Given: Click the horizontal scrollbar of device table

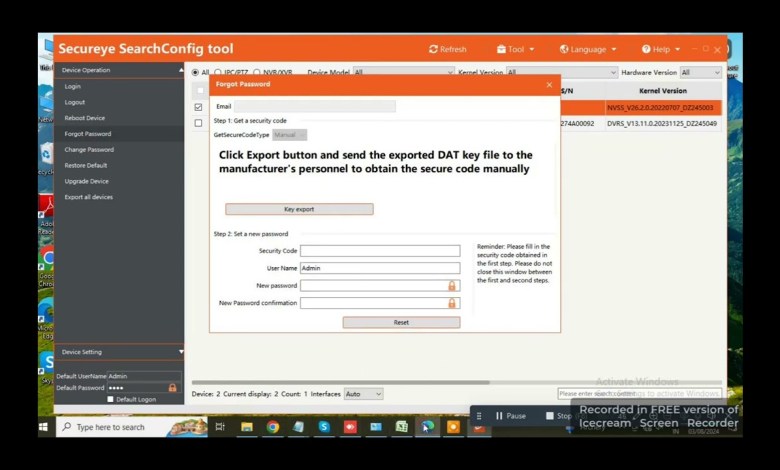Looking at the screenshot, I should 341,382.
